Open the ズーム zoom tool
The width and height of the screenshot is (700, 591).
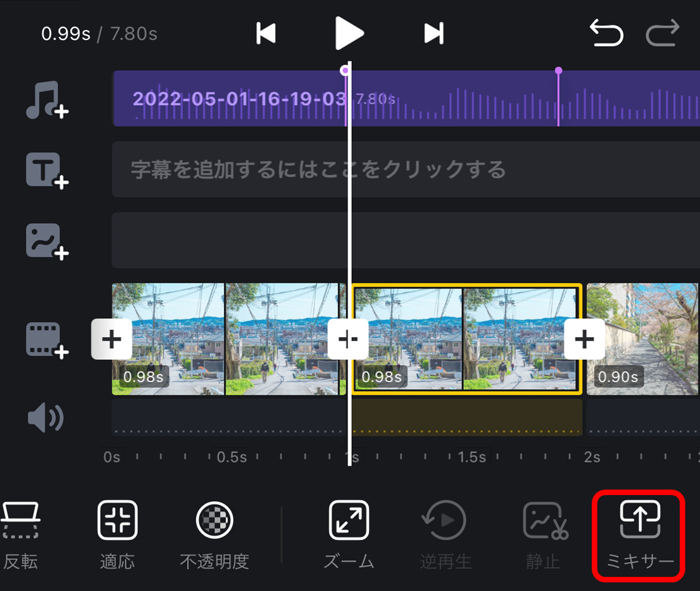[x=349, y=536]
